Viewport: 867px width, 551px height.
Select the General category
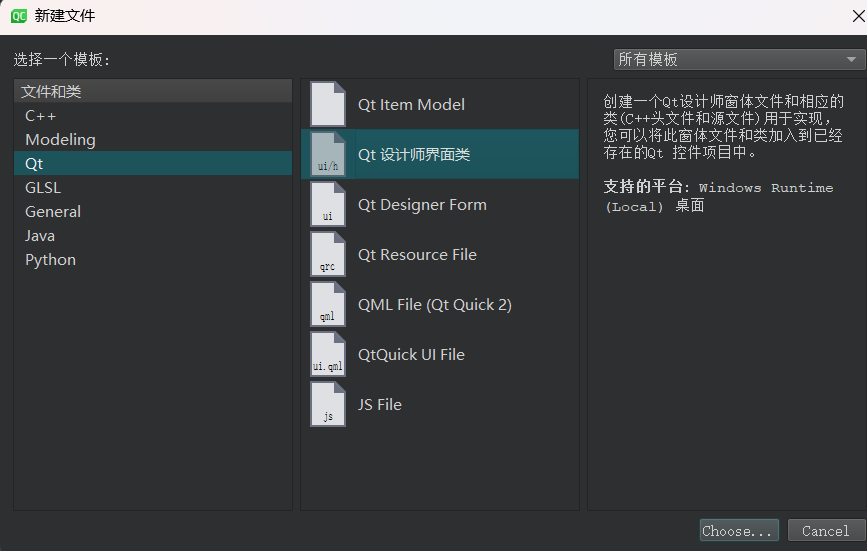click(x=153, y=212)
